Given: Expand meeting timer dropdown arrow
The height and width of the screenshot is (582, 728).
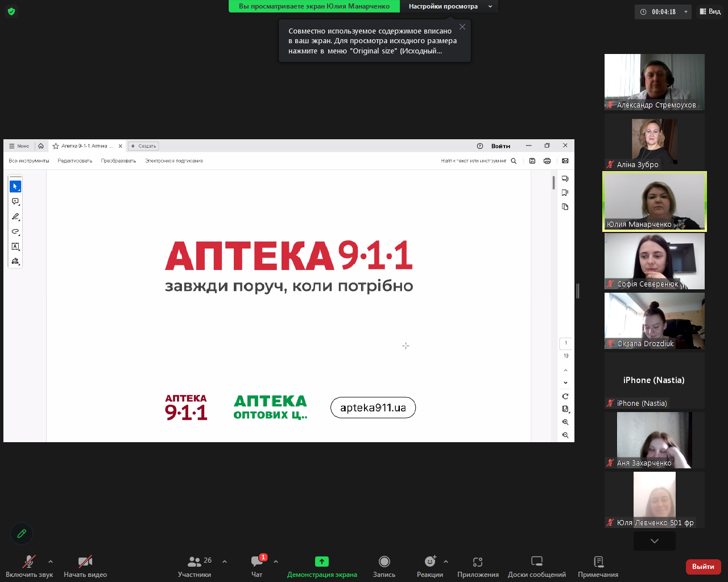Looking at the screenshot, I should click(x=685, y=12).
